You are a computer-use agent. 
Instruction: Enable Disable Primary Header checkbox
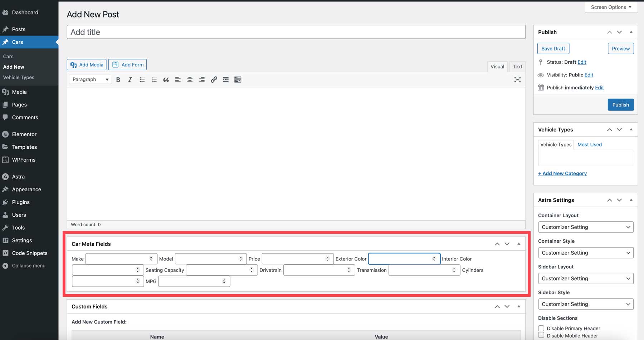[x=541, y=328]
